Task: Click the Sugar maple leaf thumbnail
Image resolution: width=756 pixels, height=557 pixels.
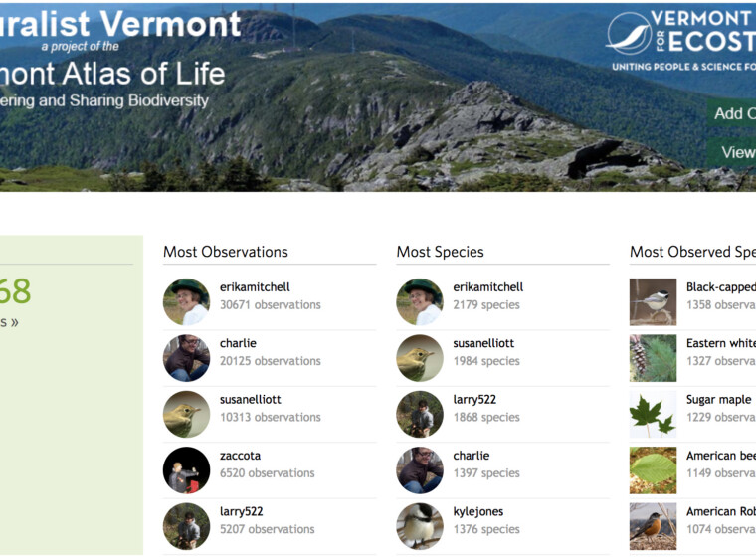Action: (x=653, y=415)
